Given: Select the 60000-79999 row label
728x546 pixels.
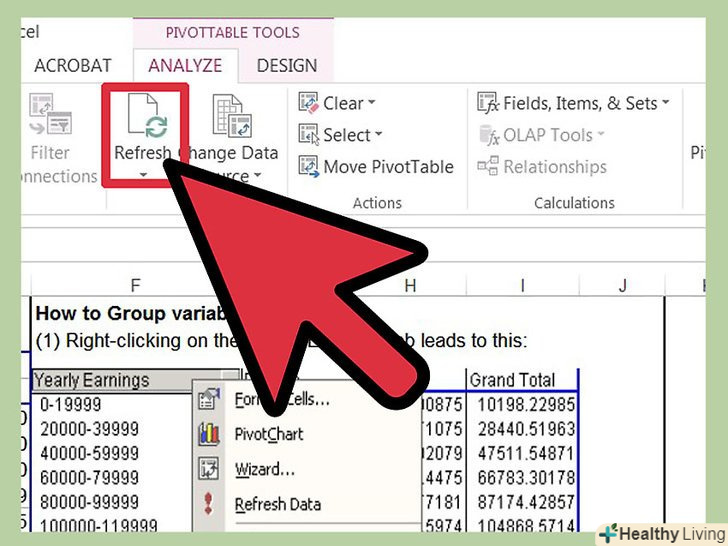Looking at the screenshot, I should tap(89, 477).
